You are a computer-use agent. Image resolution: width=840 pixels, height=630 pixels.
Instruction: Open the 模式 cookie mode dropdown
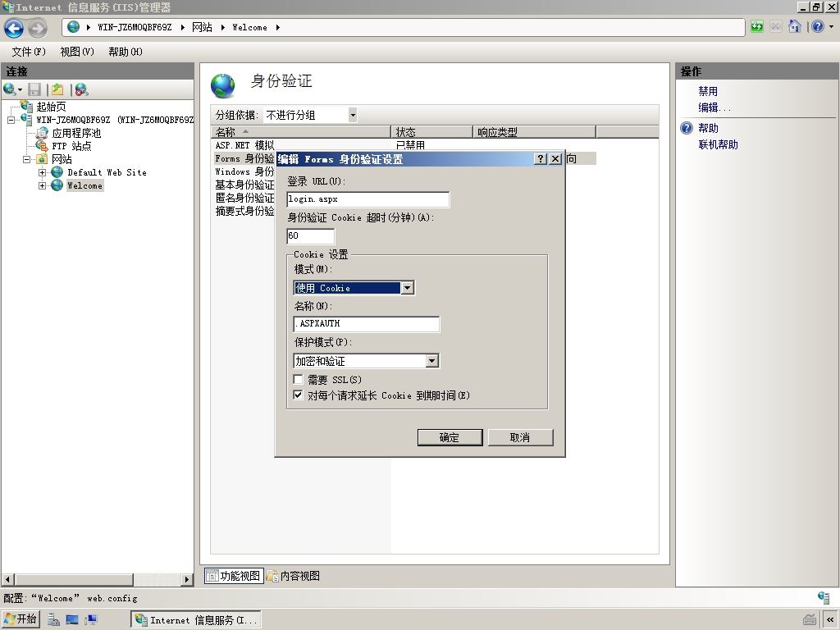tap(407, 288)
